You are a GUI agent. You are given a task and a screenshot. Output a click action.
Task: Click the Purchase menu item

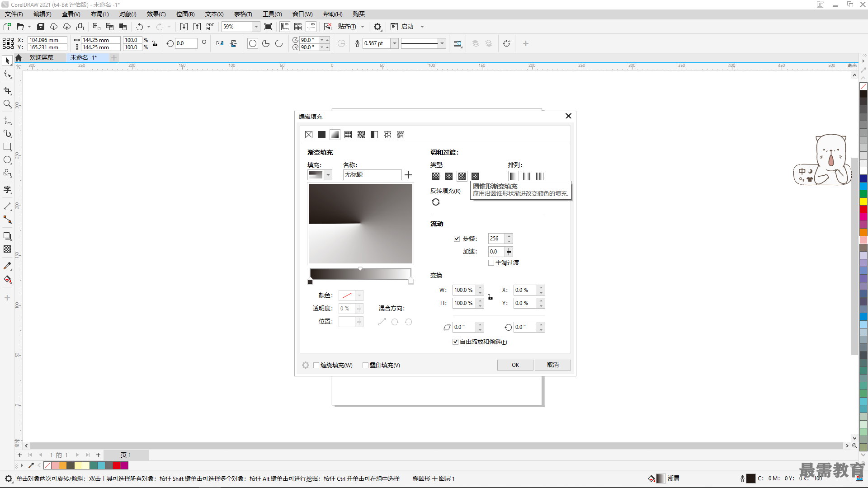pyautogui.click(x=359, y=14)
